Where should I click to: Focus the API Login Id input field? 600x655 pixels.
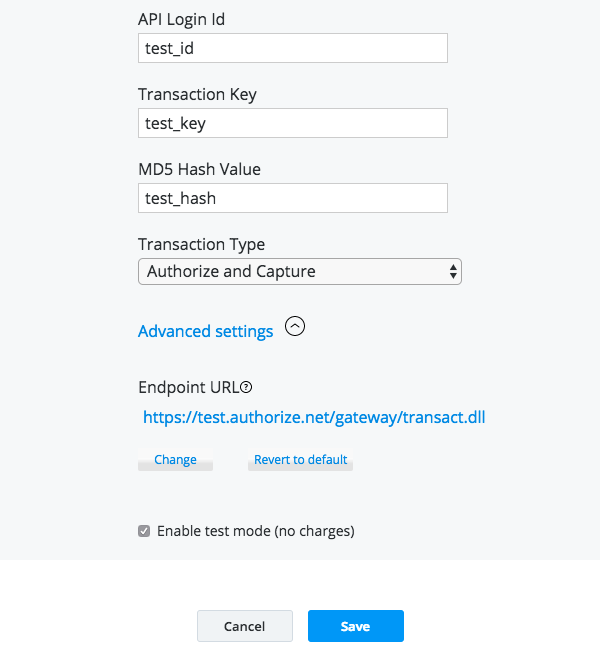point(292,48)
